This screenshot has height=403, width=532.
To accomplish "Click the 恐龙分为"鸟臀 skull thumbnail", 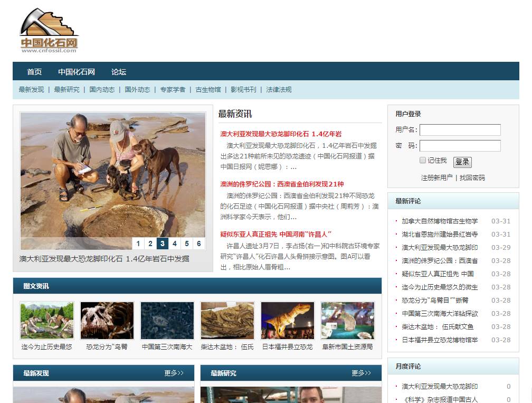I will tap(107, 320).
